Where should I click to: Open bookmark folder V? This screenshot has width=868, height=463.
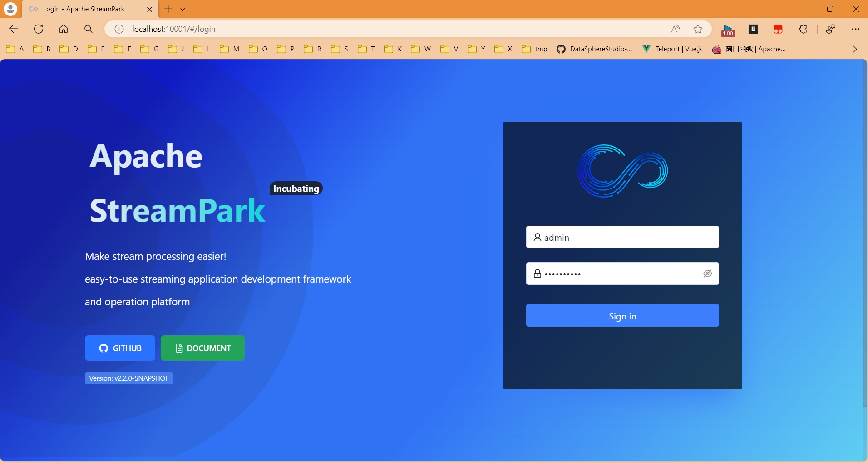(449, 49)
